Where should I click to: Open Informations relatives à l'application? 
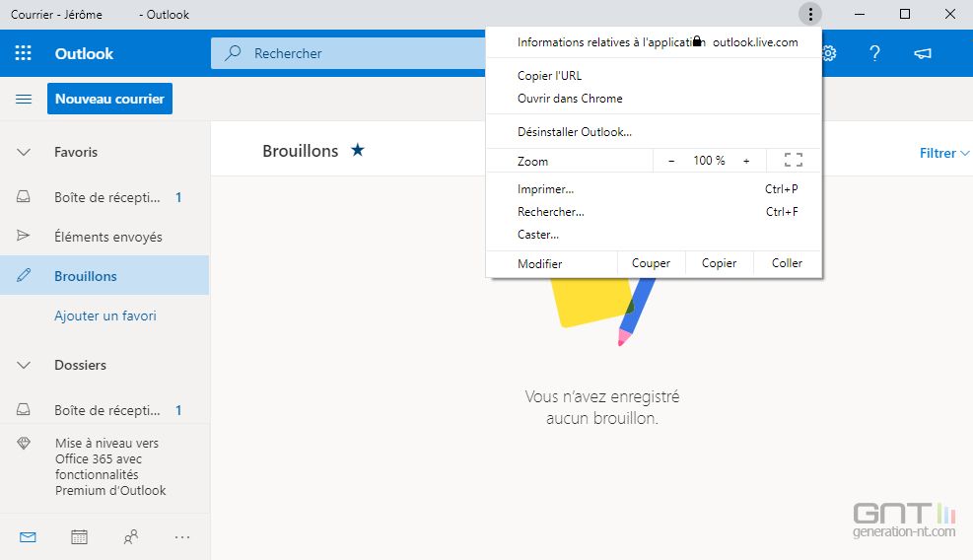(x=654, y=42)
